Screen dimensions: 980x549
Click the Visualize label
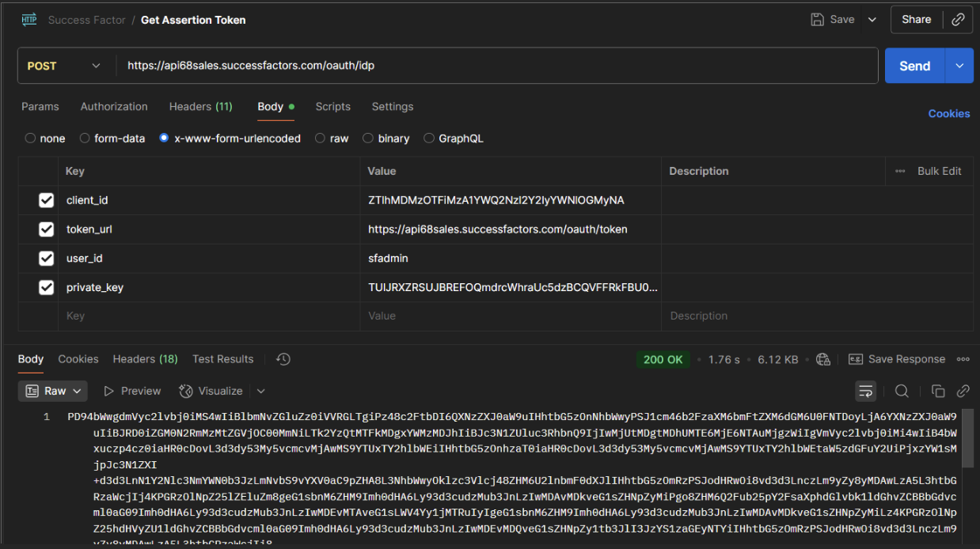point(221,391)
